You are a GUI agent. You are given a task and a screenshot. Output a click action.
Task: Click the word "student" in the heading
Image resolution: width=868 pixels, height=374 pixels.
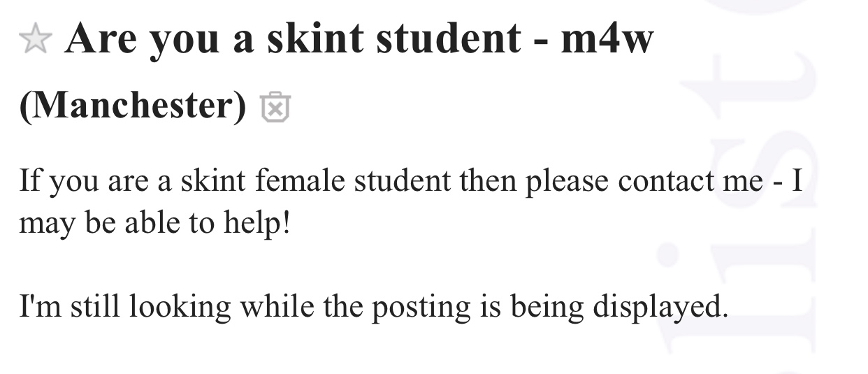[x=449, y=39]
